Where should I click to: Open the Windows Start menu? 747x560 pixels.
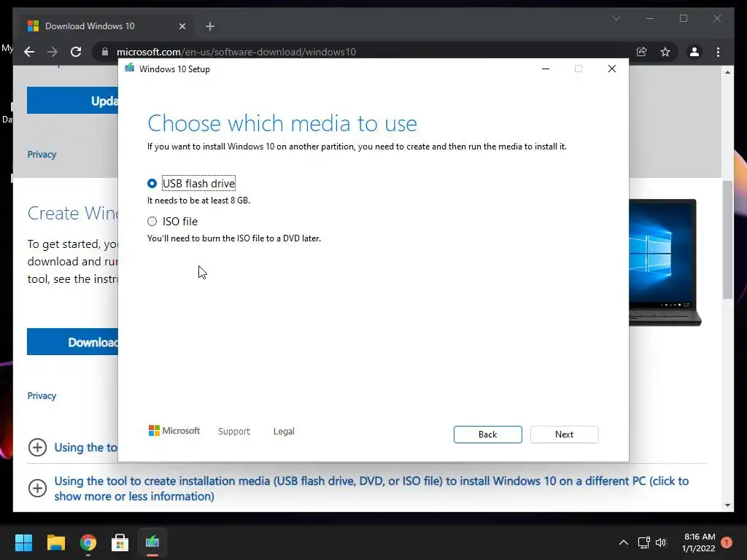23,542
